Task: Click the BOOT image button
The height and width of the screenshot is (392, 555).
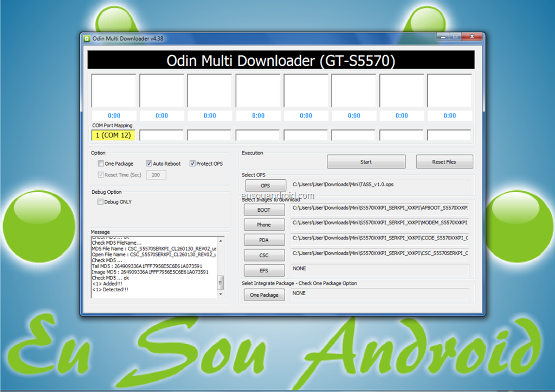Action: (264, 210)
